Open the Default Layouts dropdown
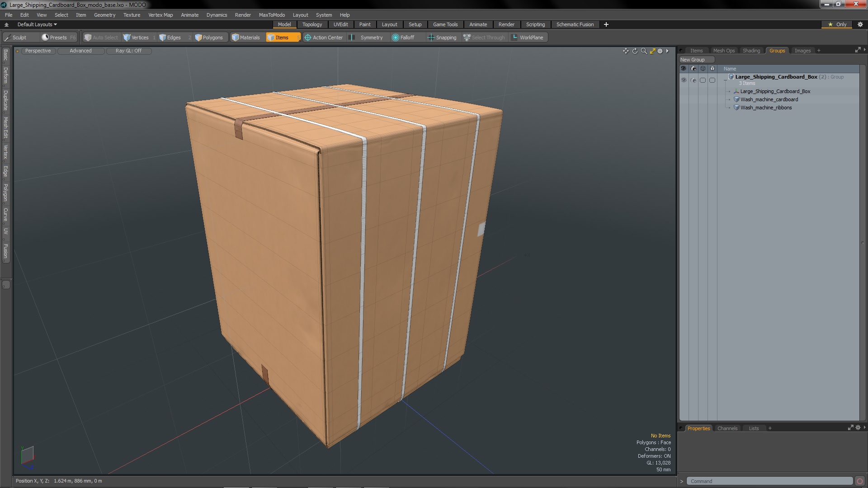The width and height of the screenshot is (868, 488). pyautogui.click(x=37, y=24)
